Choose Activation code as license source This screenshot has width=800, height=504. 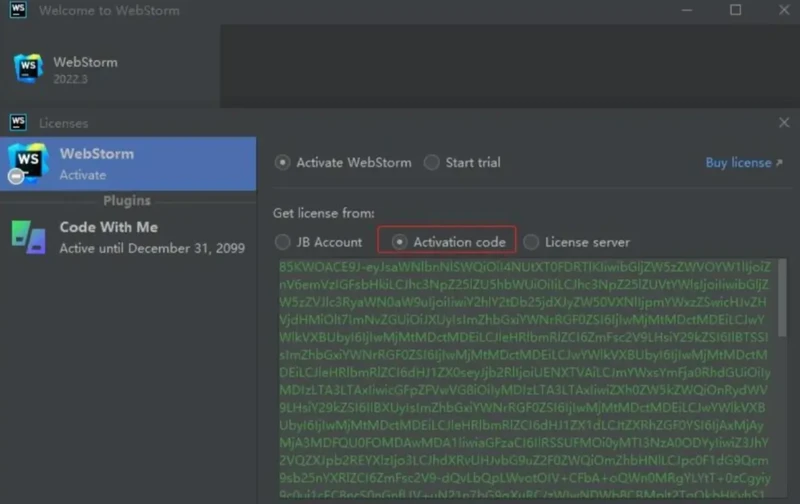click(400, 242)
